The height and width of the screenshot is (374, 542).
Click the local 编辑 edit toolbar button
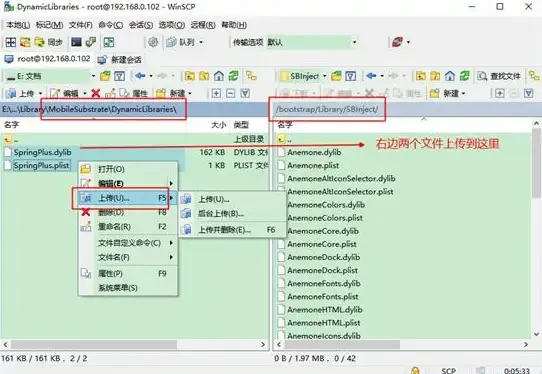pos(64,93)
